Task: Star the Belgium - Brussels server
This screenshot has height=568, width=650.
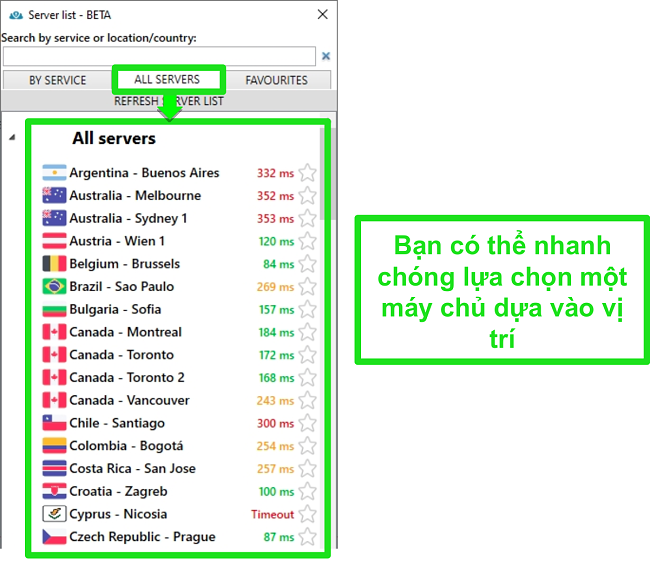Action: click(308, 264)
